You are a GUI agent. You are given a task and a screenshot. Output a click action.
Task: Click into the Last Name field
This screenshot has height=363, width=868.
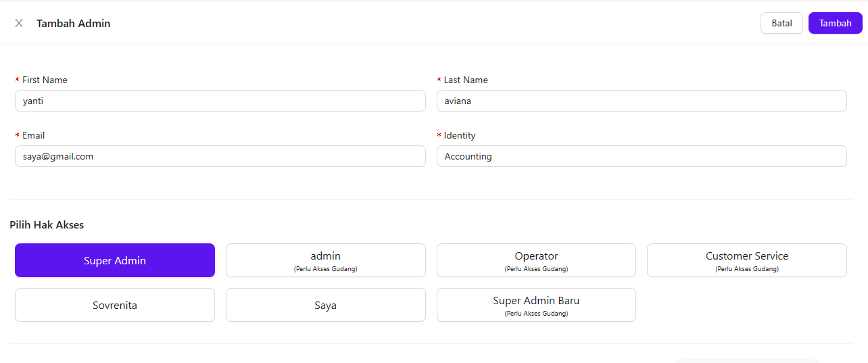pyautogui.click(x=642, y=101)
